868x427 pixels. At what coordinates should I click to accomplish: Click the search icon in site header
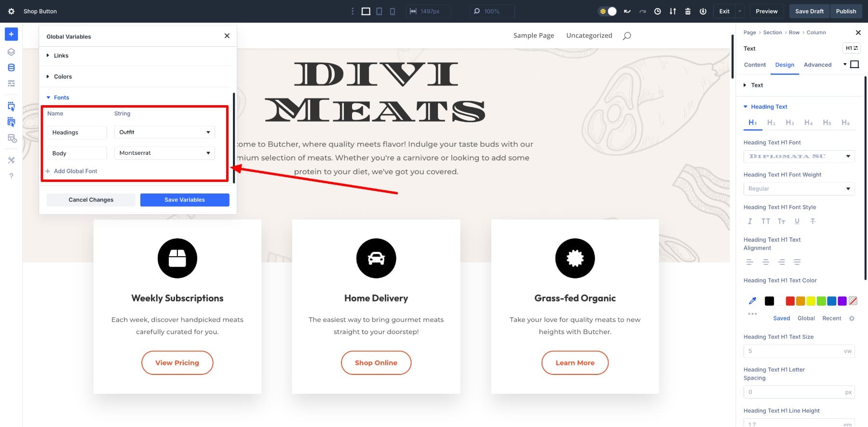click(626, 36)
